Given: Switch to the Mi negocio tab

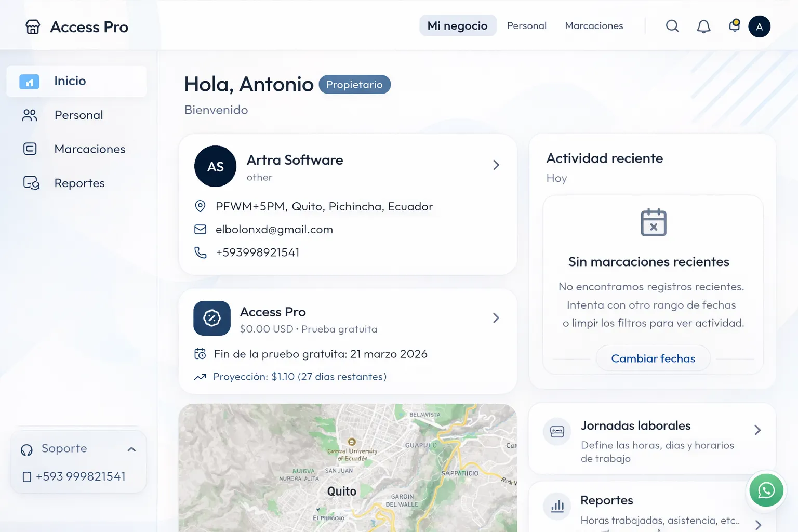Looking at the screenshot, I should [458, 25].
